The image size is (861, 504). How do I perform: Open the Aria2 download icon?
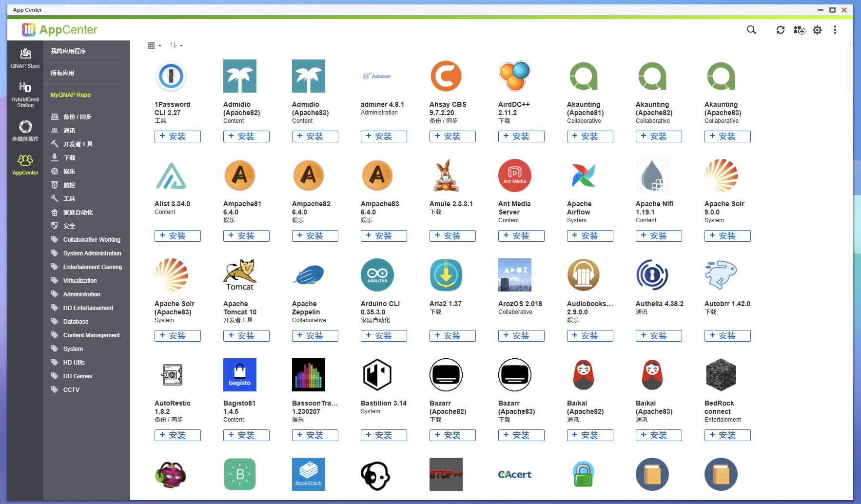(x=446, y=275)
